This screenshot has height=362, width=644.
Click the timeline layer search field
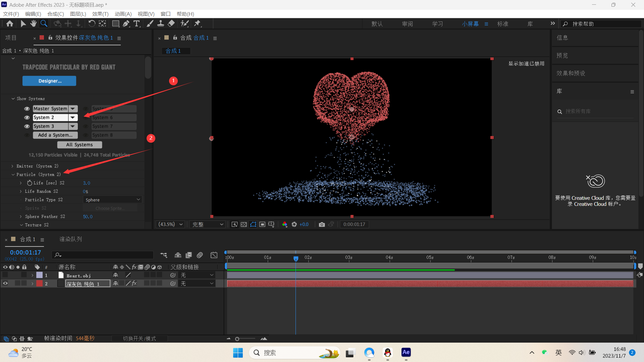(102, 255)
